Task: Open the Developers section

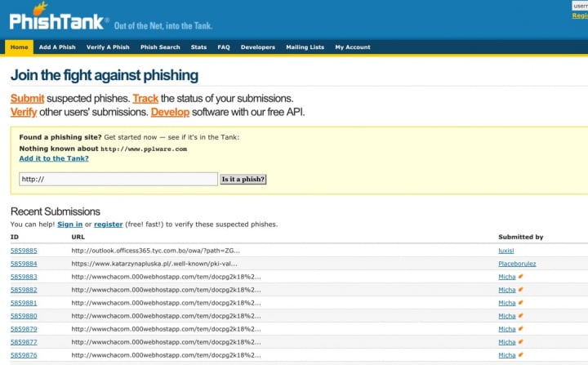Action: tap(258, 47)
